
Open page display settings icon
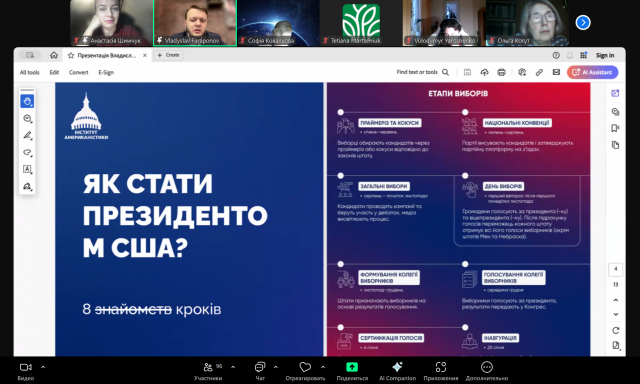616,346
